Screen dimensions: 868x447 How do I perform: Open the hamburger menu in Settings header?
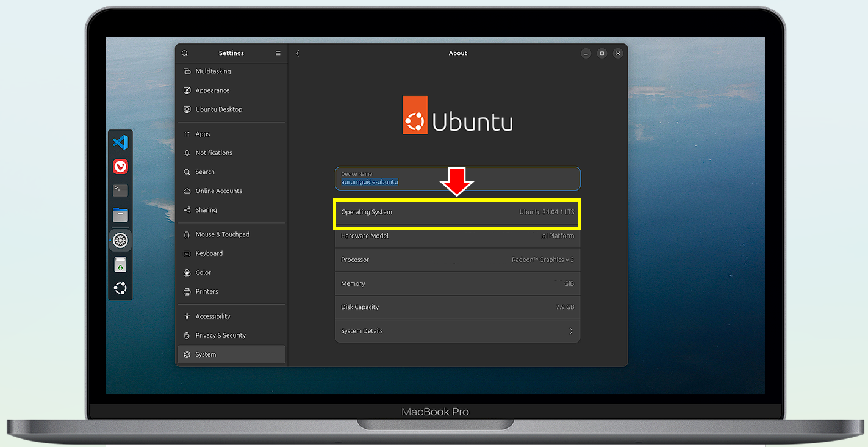click(x=278, y=53)
